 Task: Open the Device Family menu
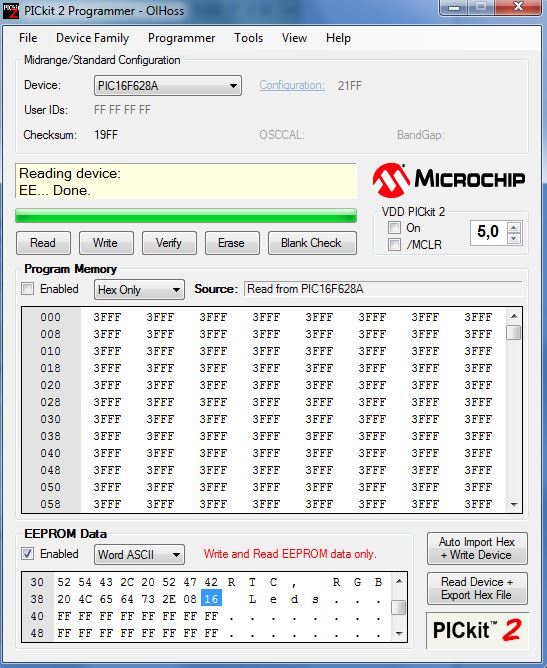click(x=92, y=38)
